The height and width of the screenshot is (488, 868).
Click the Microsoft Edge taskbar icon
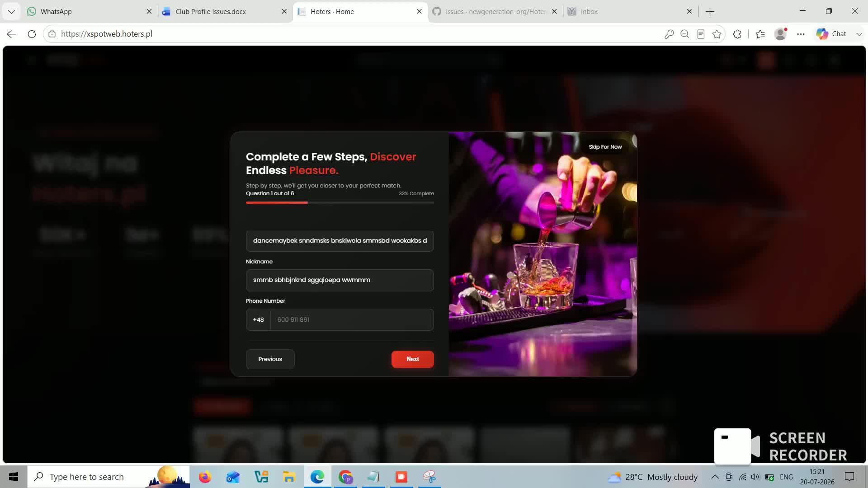[317, 477]
